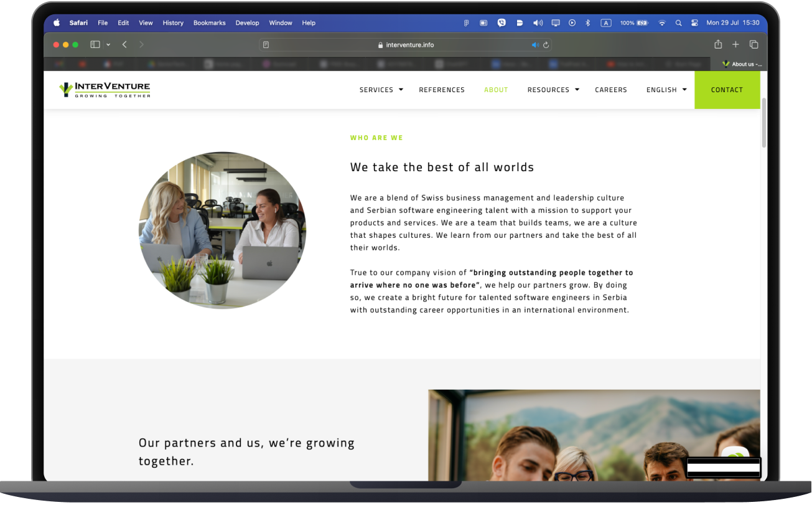
Task: Mute the tab audio speaker icon
Action: point(534,45)
